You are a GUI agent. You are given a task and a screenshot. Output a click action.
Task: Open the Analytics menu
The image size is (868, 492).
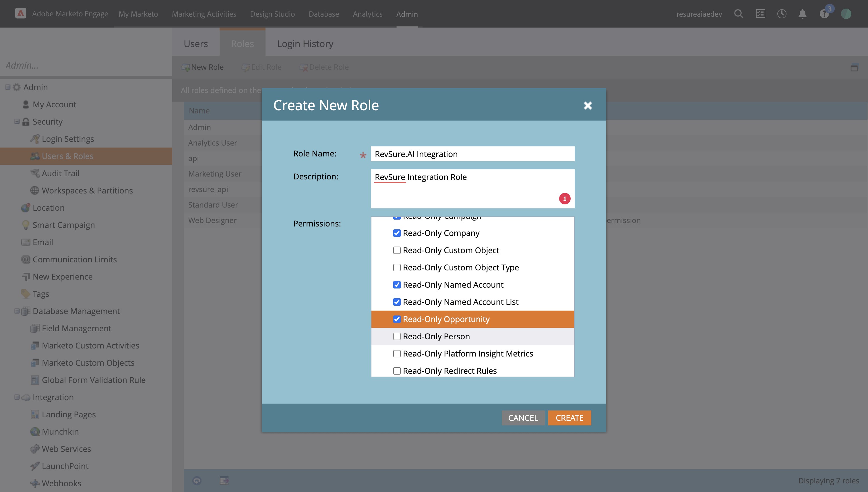click(x=367, y=14)
